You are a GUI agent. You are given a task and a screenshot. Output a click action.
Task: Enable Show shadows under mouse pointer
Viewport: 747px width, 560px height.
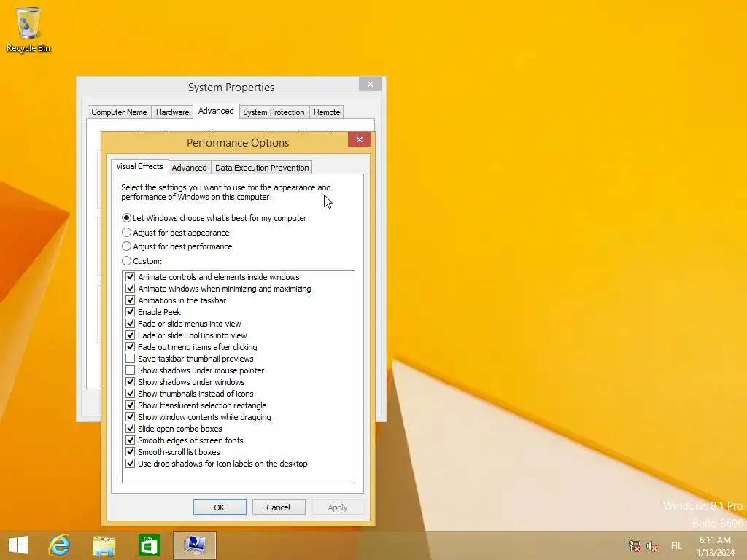click(x=130, y=370)
